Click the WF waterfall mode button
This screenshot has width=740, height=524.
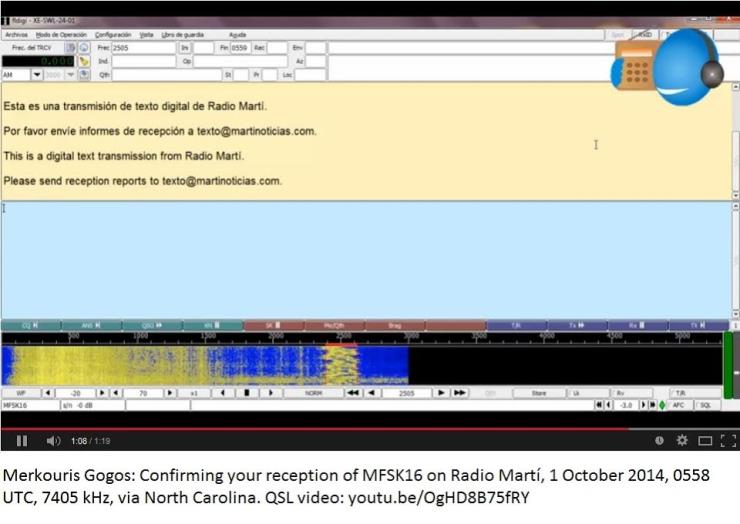pos(21,393)
